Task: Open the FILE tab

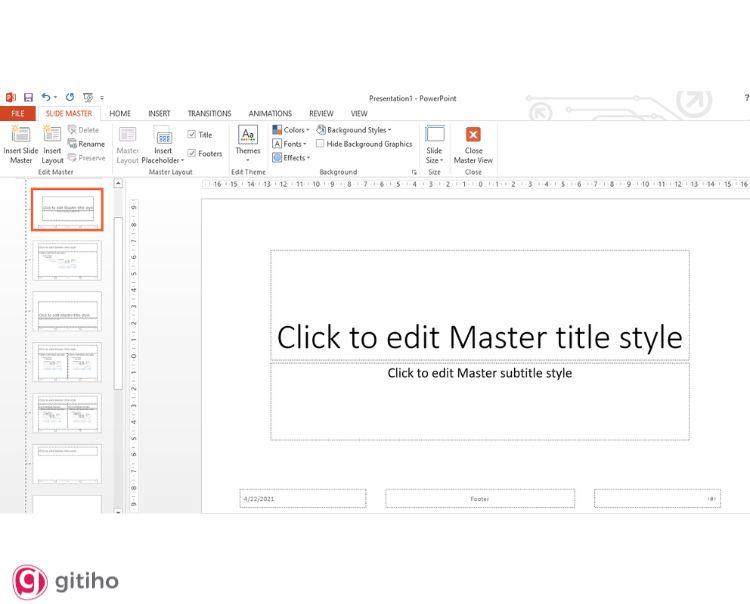Action: pyautogui.click(x=18, y=113)
